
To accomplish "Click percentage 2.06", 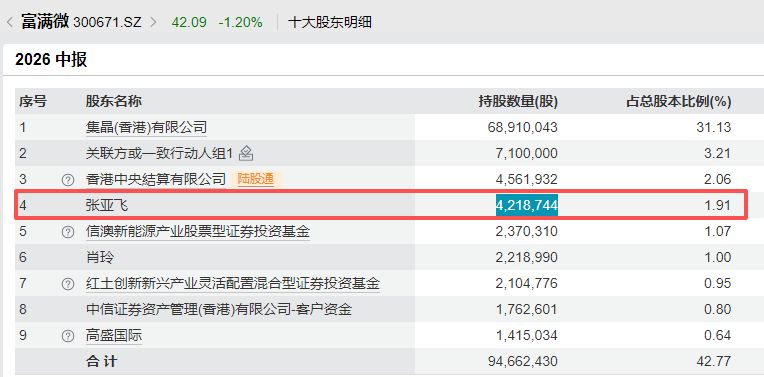I will pos(718,180).
